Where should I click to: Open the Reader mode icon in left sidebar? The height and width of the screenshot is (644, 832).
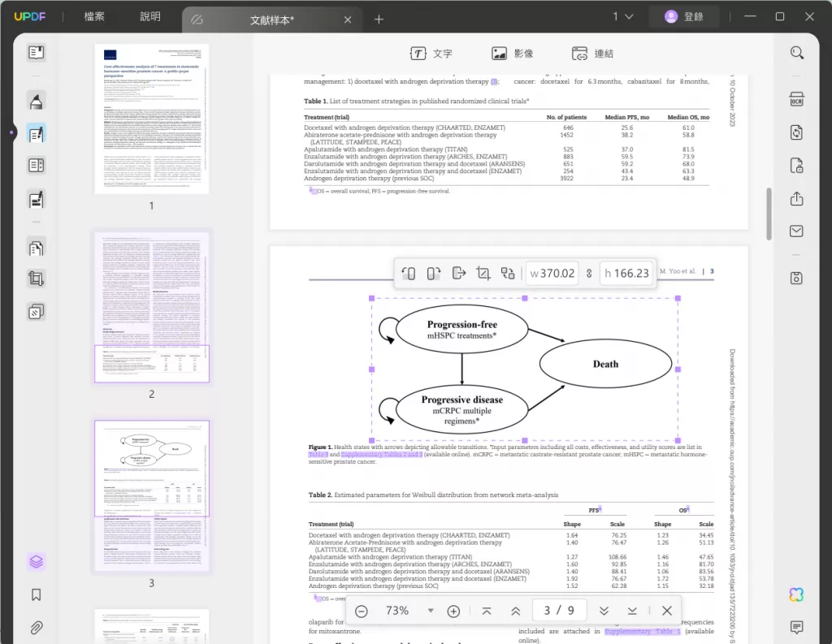click(x=36, y=53)
